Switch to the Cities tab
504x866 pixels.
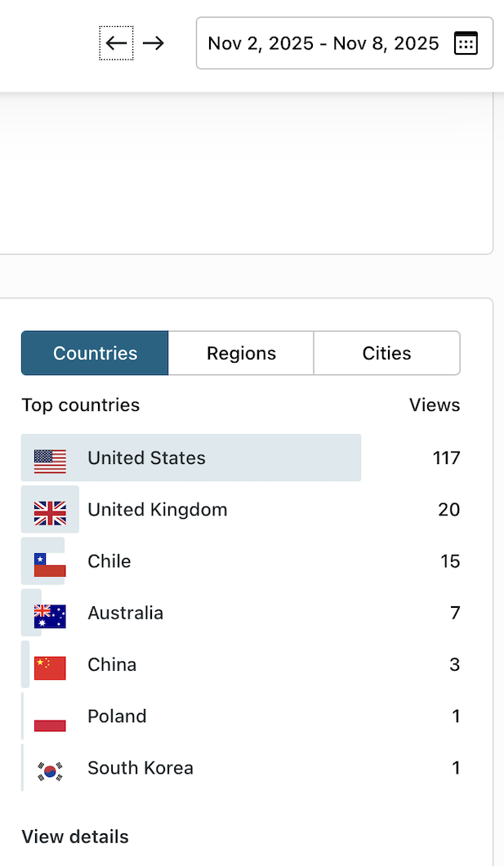pyautogui.click(x=386, y=353)
